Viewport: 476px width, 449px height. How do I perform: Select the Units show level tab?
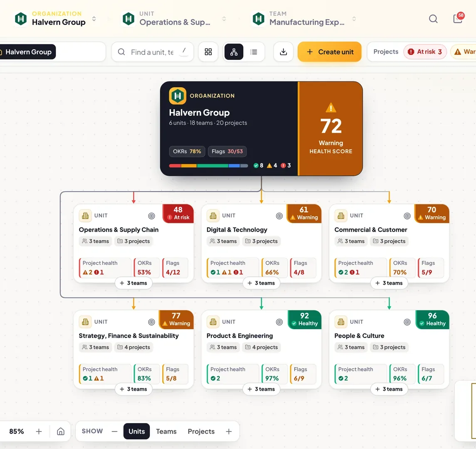point(136,432)
